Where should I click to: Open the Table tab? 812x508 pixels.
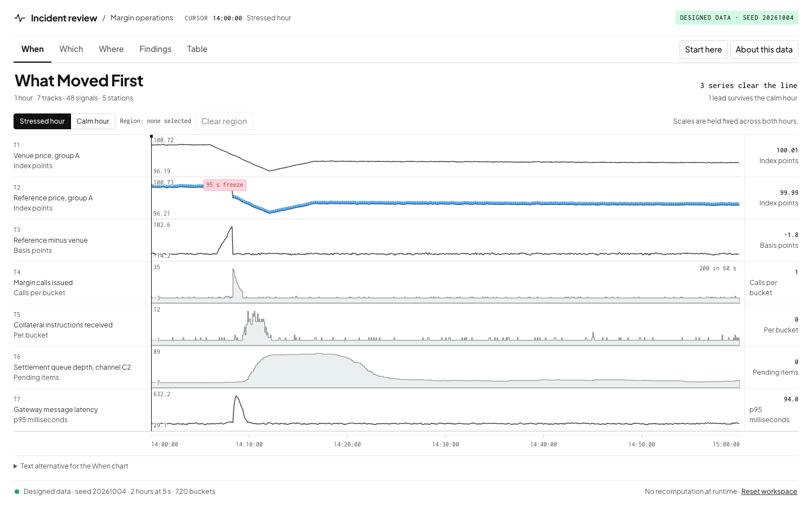click(x=197, y=49)
